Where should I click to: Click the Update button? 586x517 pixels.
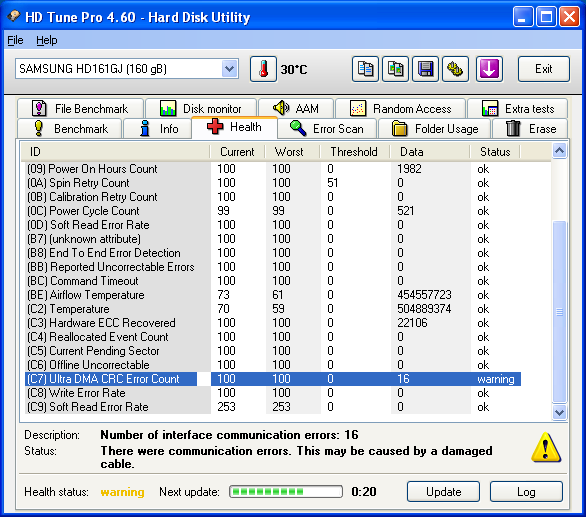click(x=443, y=492)
